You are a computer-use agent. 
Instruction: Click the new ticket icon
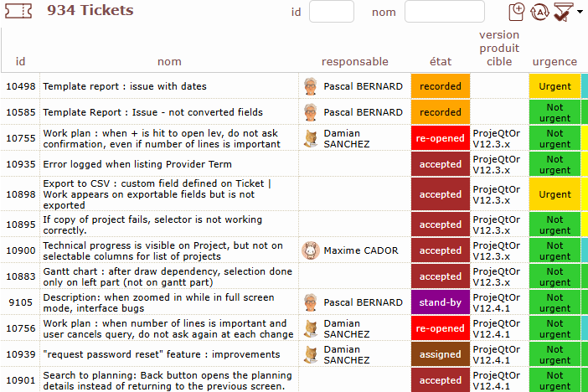(x=517, y=12)
